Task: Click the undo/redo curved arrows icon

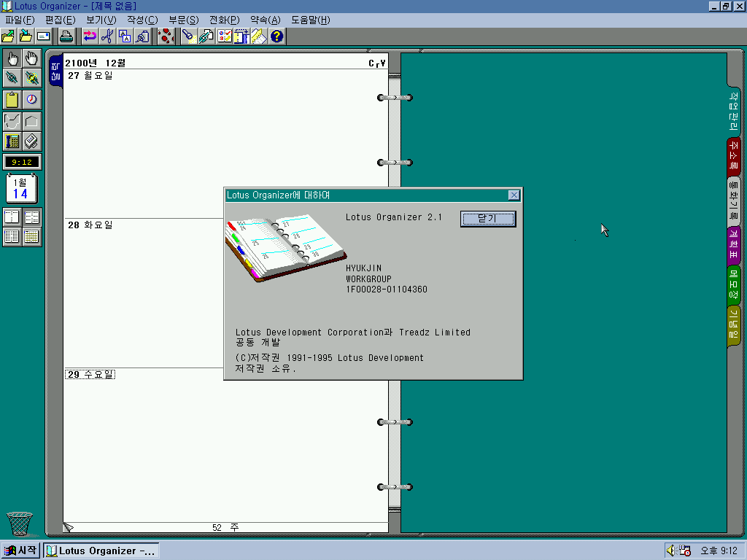Action: pos(90,36)
